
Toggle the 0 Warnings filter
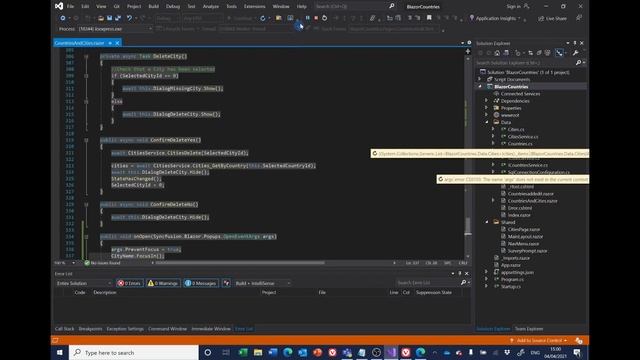[163, 283]
